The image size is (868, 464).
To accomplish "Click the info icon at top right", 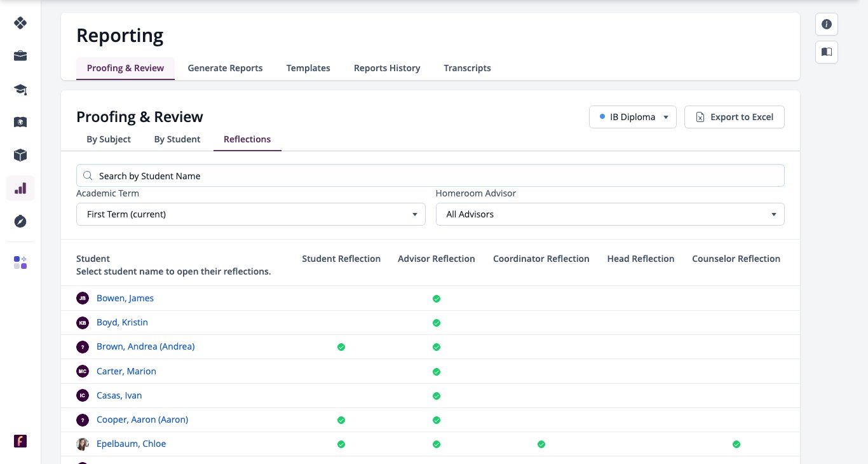I will click(x=827, y=24).
